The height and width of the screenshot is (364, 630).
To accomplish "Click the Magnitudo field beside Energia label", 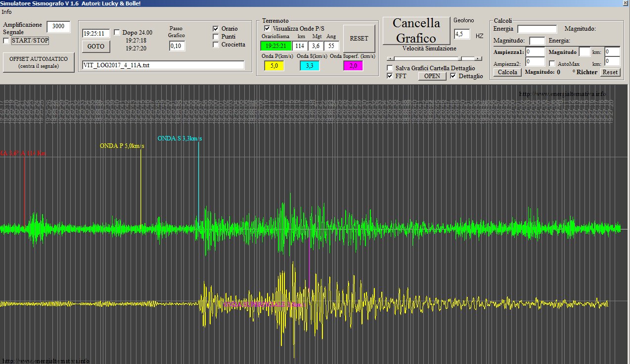I will [x=537, y=41].
